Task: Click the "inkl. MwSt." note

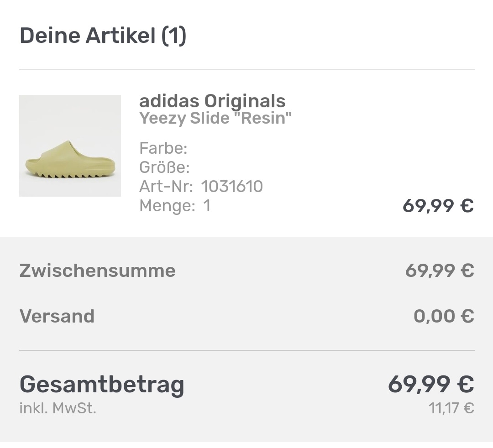Action: [58, 408]
